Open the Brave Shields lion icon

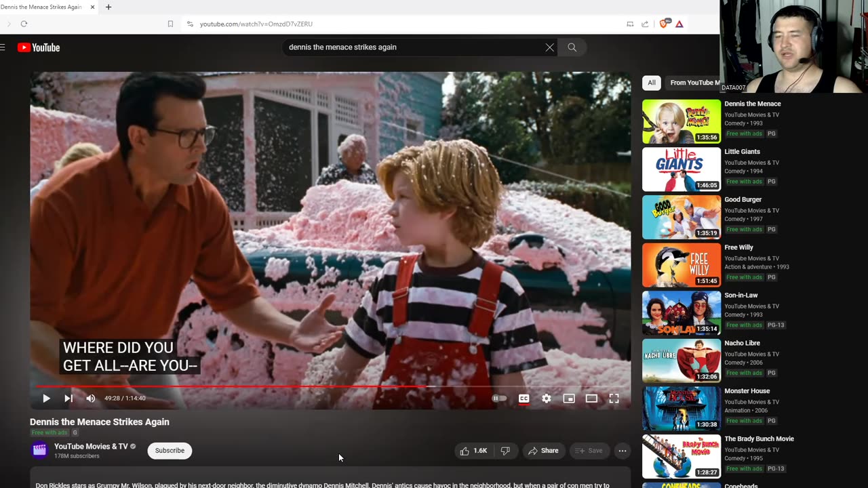pos(664,24)
